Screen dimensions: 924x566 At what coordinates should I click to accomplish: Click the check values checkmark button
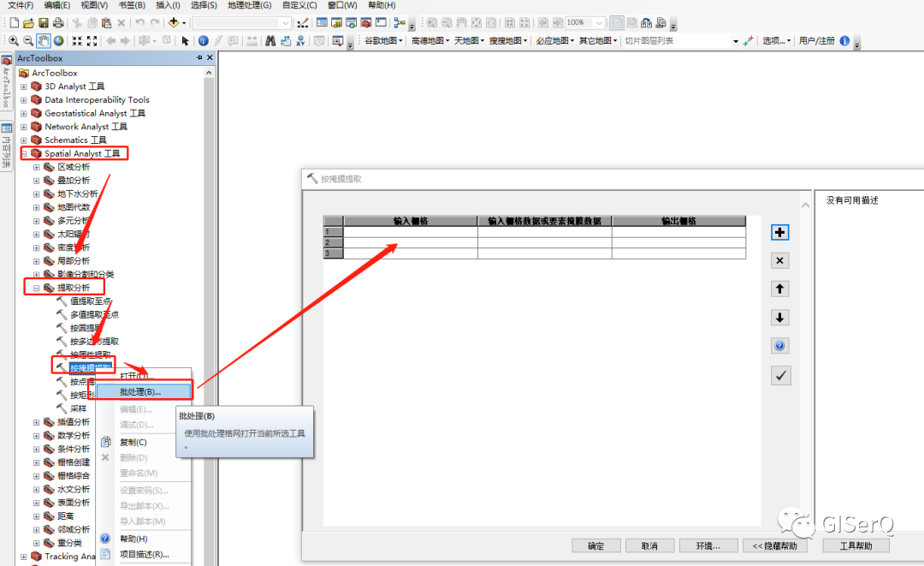(x=781, y=376)
